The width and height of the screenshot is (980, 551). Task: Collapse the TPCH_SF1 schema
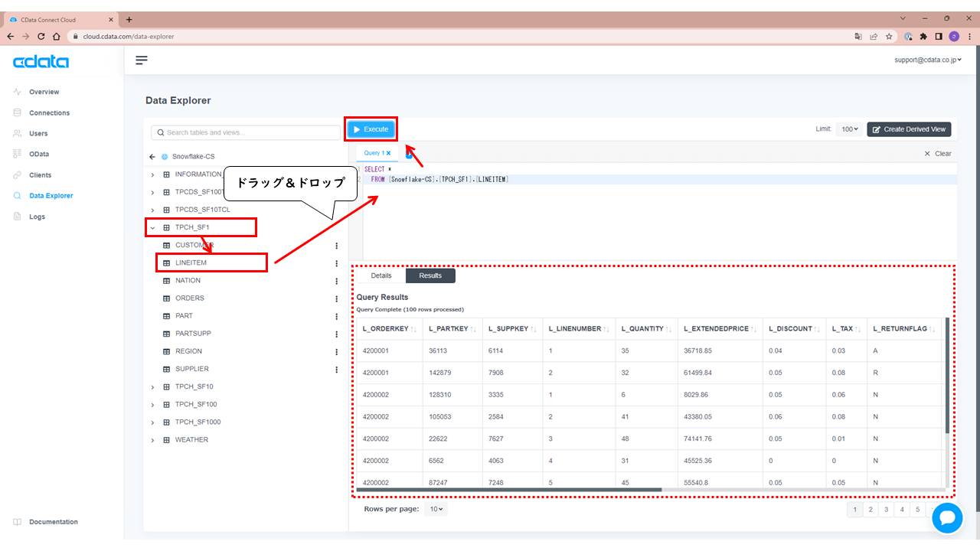[152, 227]
